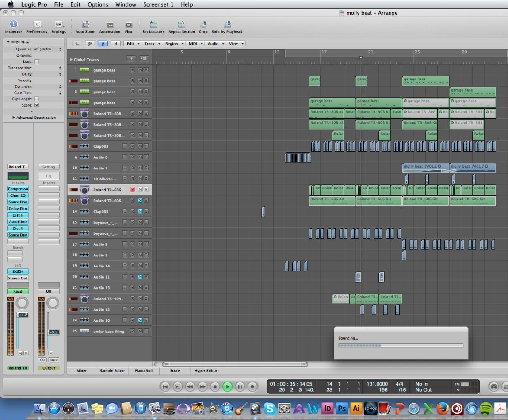
Task: Click the green Play transport button
Action: pos(227,386)
